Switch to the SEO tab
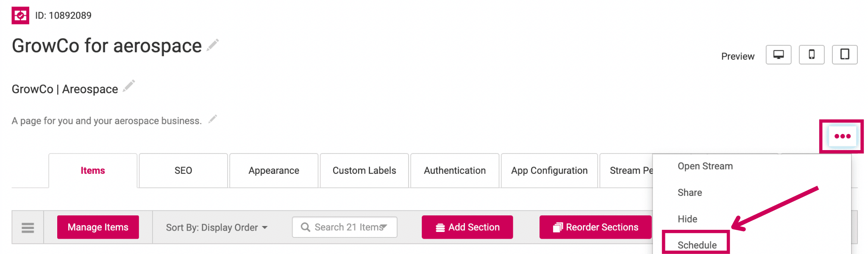 [x=183, y=170]
